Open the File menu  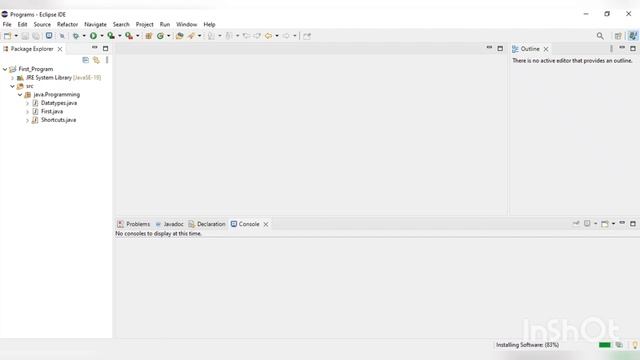coord(7,24)
